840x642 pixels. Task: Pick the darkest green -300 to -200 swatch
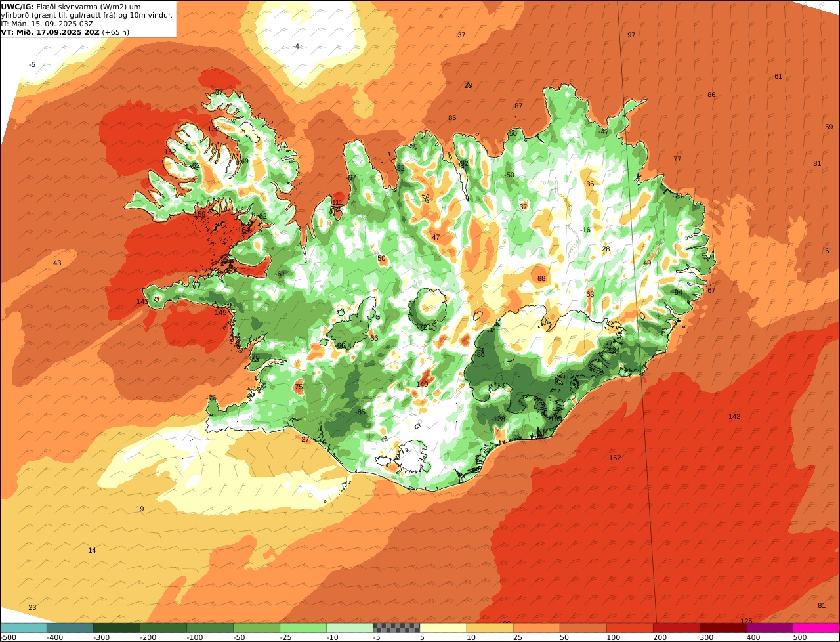(x=117, y=628)
